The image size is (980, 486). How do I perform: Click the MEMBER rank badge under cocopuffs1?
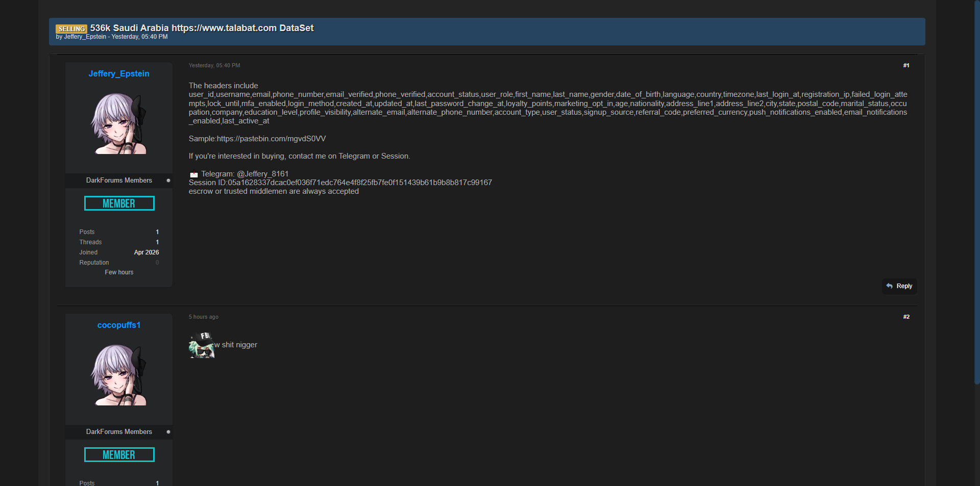pos(119,455)
